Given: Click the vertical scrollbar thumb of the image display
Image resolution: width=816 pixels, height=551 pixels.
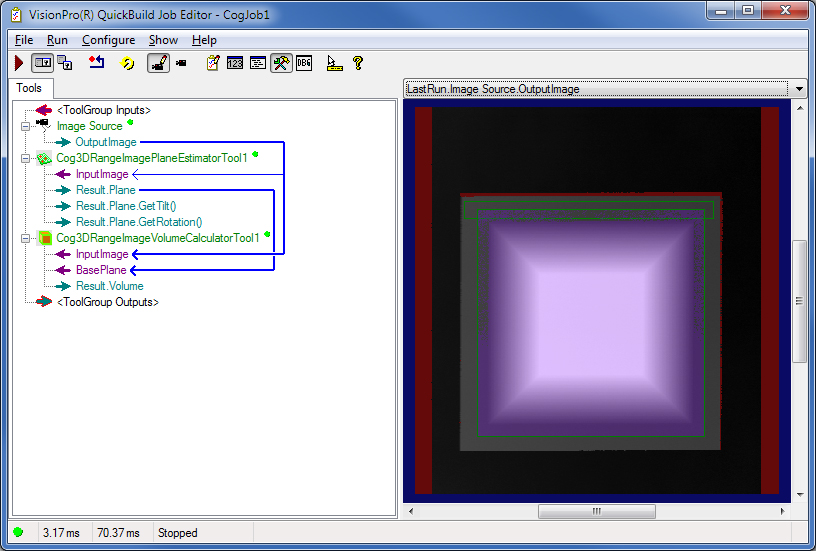Looking at the screenshot, I should 799,301.
